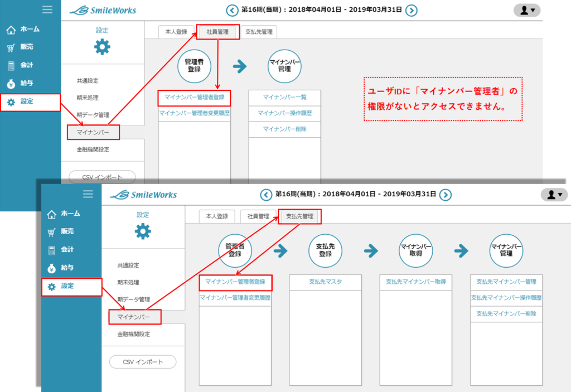Viewport: 571px width, 392px height.
Task: Select 設定 in lower window sidebar
Action: point(71,287)
